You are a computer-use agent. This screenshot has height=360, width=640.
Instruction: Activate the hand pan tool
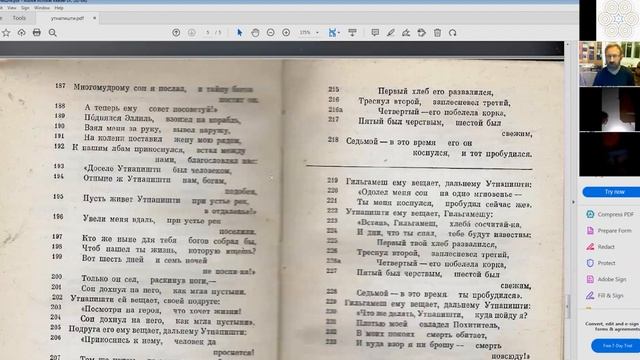255,33
